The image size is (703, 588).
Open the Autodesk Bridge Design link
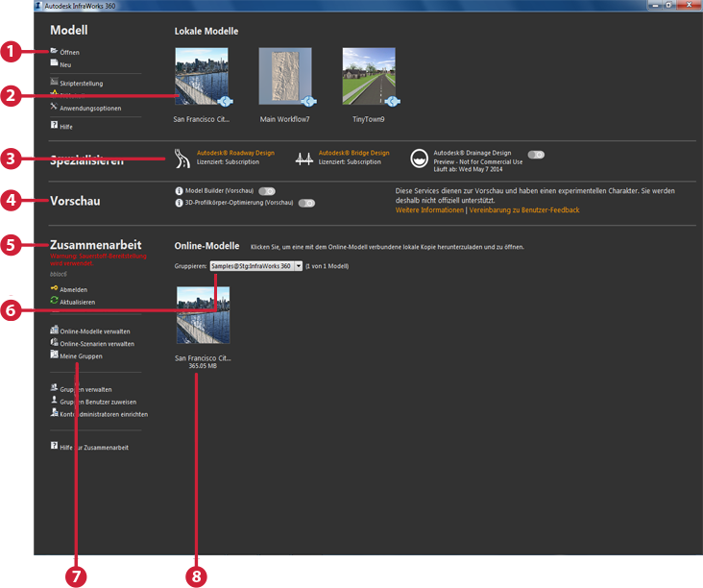pos(354,153)
